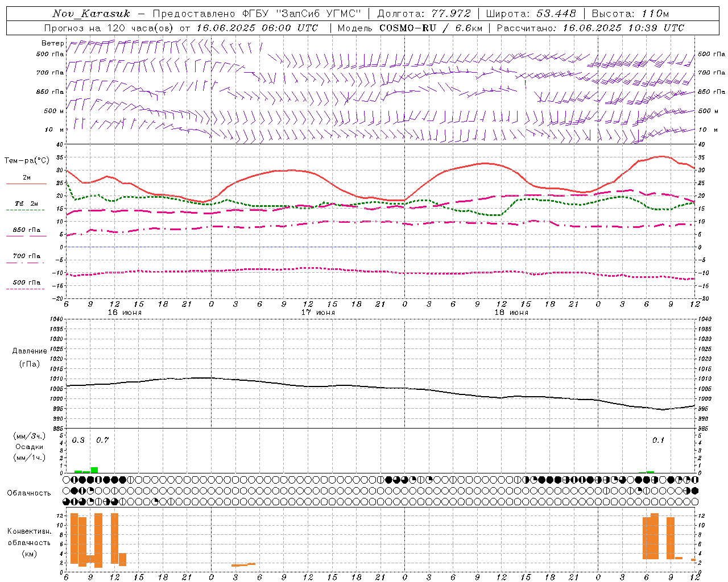Select the ФГБУ "ЗапСиб УГМС" provider text

click(301, 14)
